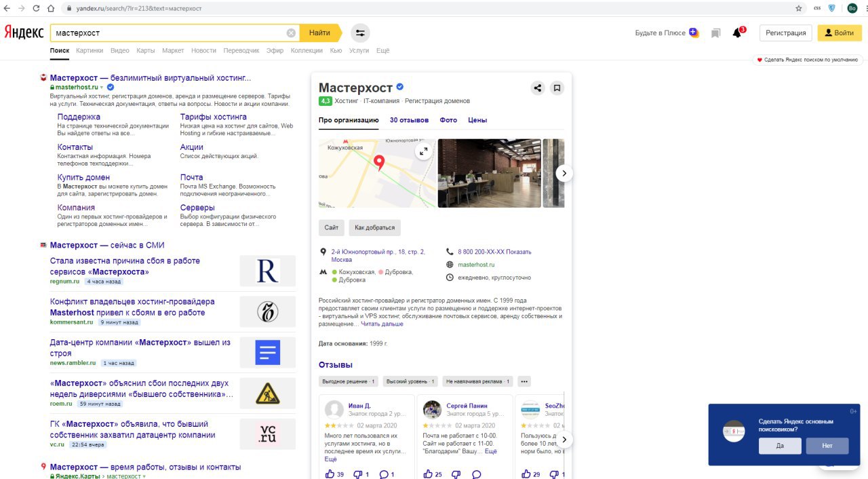The height and width of the screenshot is (479, 868).
Task: Click the Войти login button
Action: click(x=840, y=33)
